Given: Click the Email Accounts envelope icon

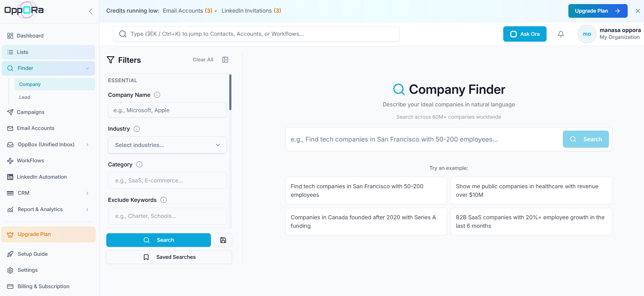Looking at the screenshot, I should pos(10,129).
